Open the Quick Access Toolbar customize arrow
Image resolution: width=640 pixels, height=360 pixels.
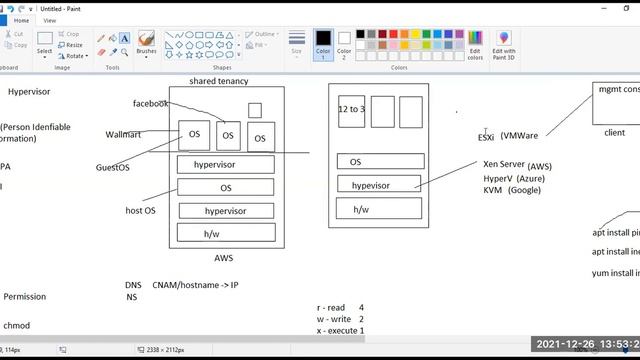coord(31,9)
